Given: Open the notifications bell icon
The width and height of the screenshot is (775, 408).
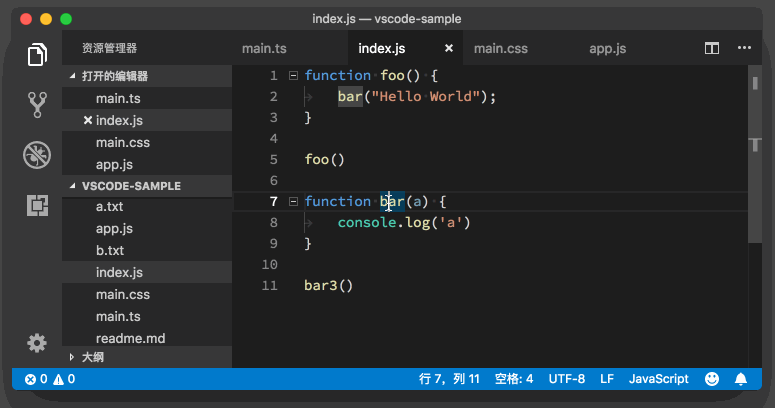Looking at the screenshot, I should pos(741,379).
